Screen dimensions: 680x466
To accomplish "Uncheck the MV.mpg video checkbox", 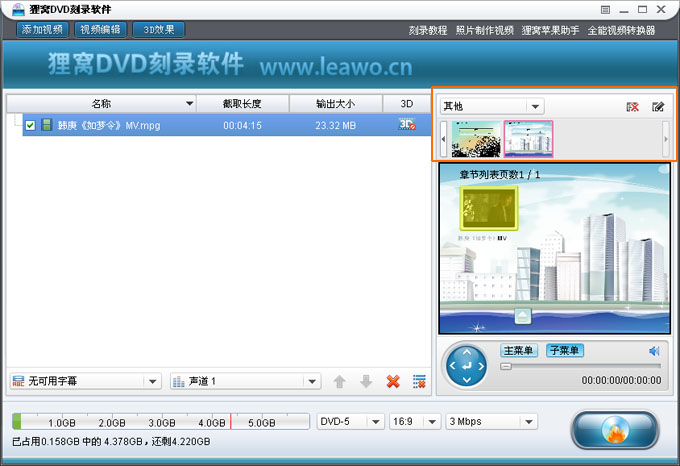I will point(30,125).
